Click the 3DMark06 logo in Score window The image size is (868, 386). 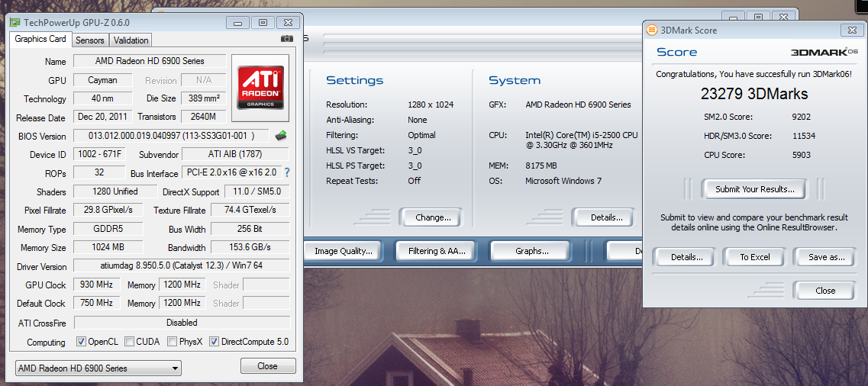824,51
